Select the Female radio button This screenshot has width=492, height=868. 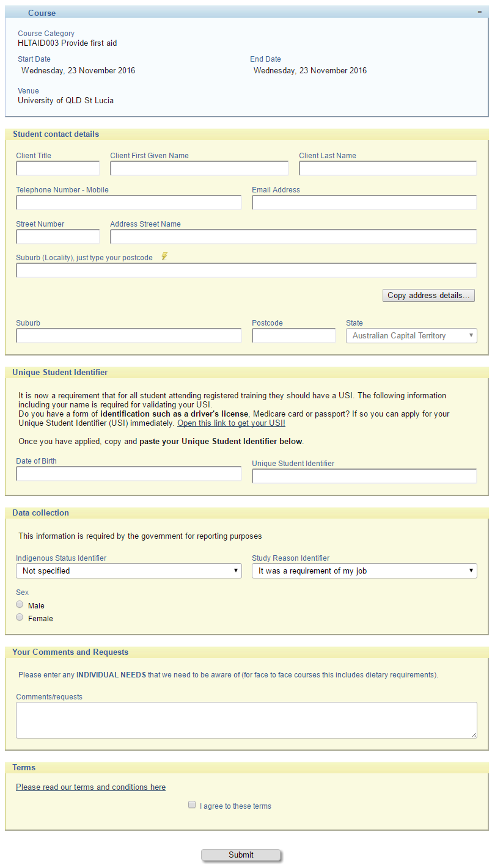20,618
